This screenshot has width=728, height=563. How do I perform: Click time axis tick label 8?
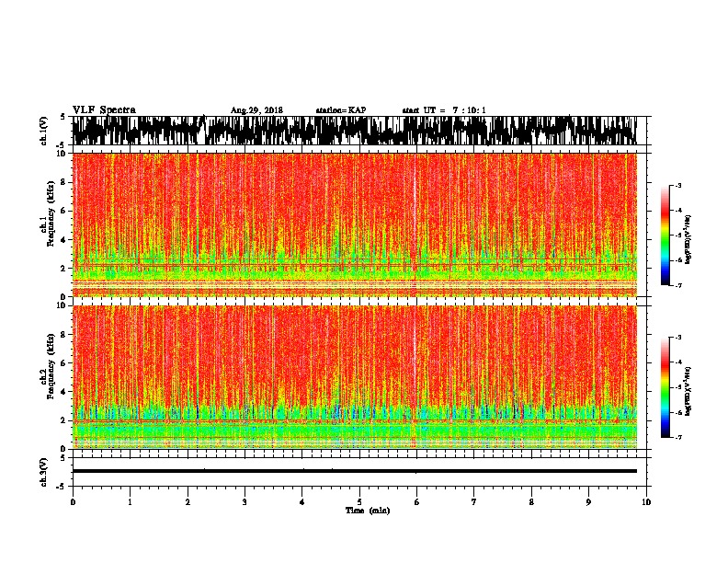[x=531, y=502]
